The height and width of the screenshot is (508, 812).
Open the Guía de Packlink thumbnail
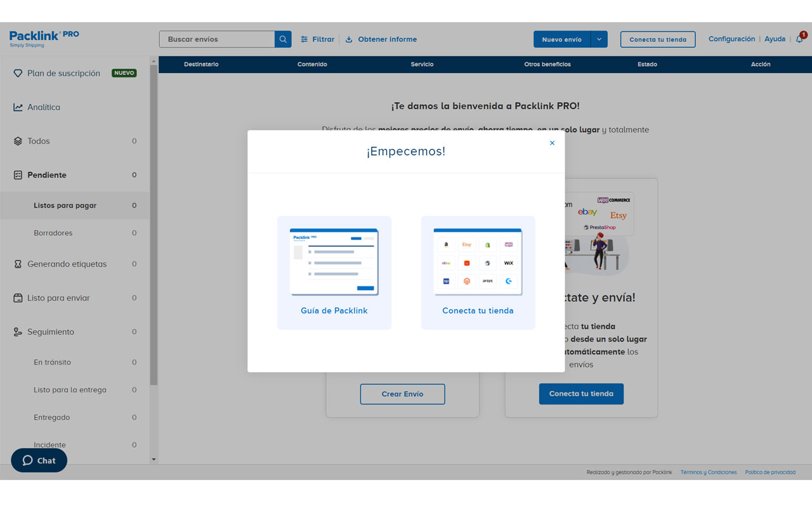click(x=334, y=262)
